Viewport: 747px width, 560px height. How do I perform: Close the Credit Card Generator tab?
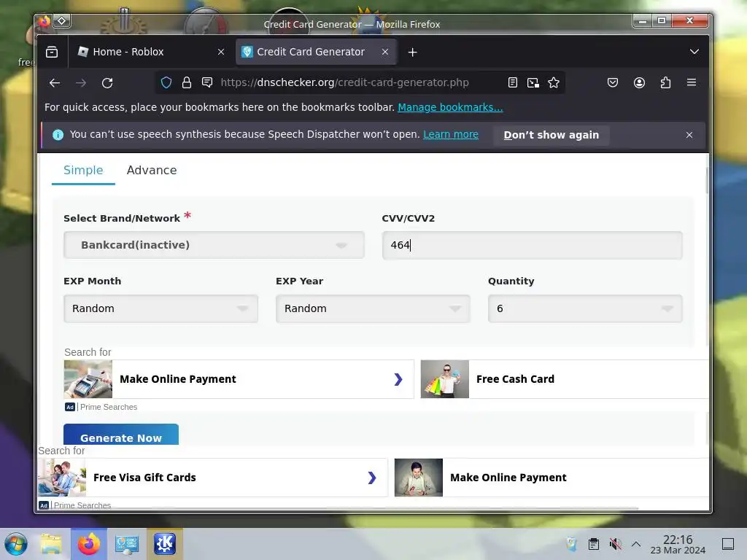point(385,52)
